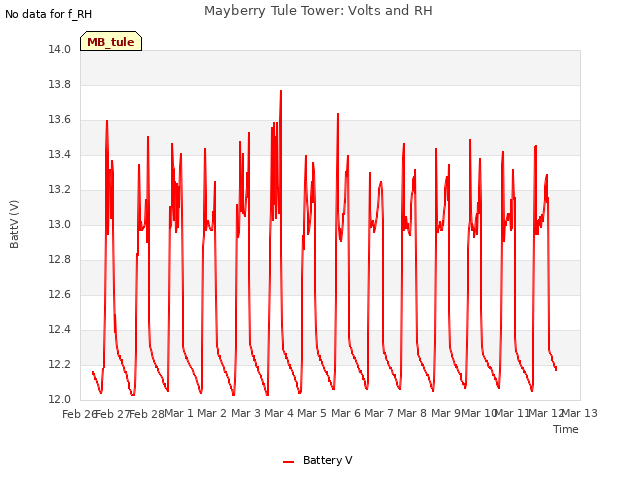Click the Mar 2 x-axis date label
640x480 pixels.
[x=212, y=413]
